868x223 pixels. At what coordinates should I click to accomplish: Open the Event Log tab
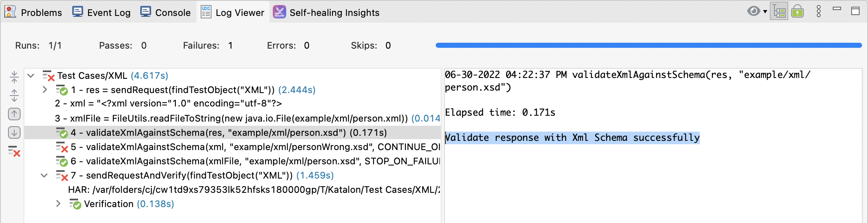pos(101,13)
